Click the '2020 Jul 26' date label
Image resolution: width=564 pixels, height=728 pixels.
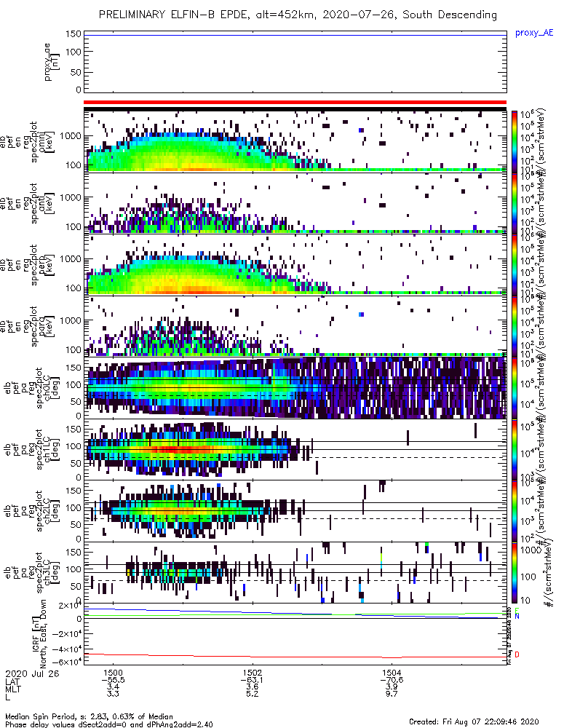pos(33,673)
